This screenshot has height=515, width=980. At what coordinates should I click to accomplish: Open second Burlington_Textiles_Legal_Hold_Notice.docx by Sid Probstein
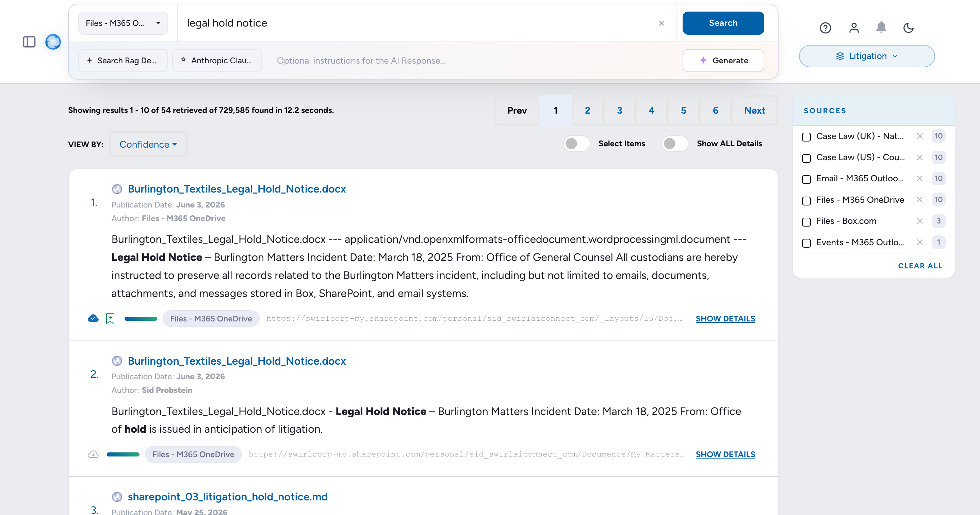236,361
